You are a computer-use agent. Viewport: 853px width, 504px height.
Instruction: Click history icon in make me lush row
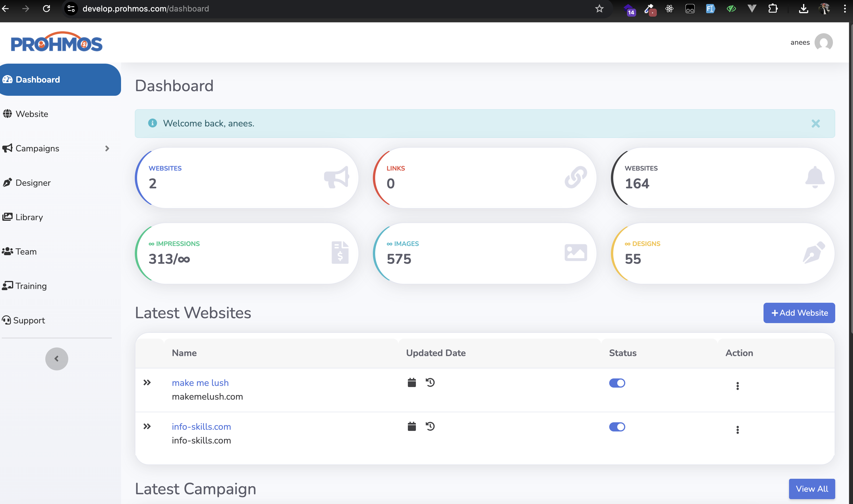pyautogui.click(x=430, y=382)
